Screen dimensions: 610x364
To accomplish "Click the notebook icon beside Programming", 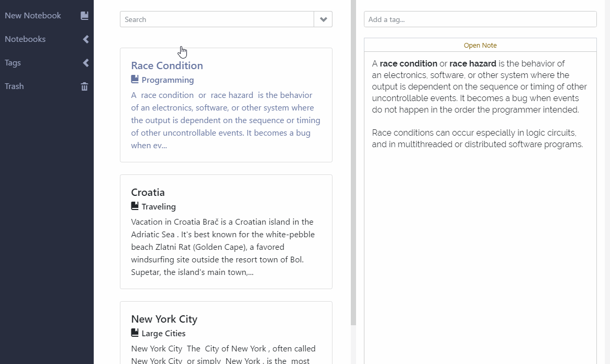I will pos(134,80).
